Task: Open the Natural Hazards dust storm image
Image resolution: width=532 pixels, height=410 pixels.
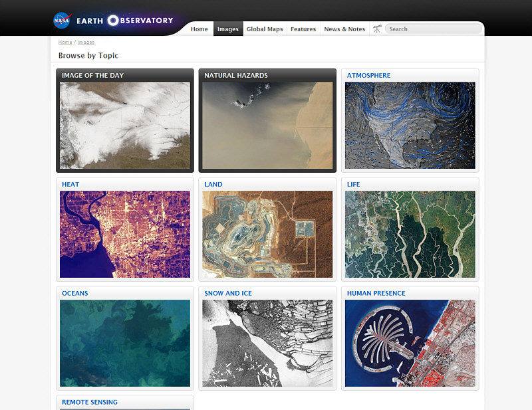Action: tap(267, 125)
